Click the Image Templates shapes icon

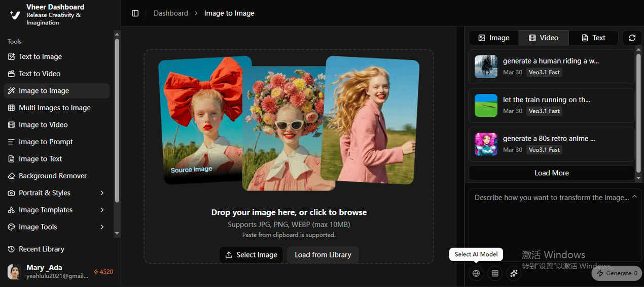pos(11,210)
